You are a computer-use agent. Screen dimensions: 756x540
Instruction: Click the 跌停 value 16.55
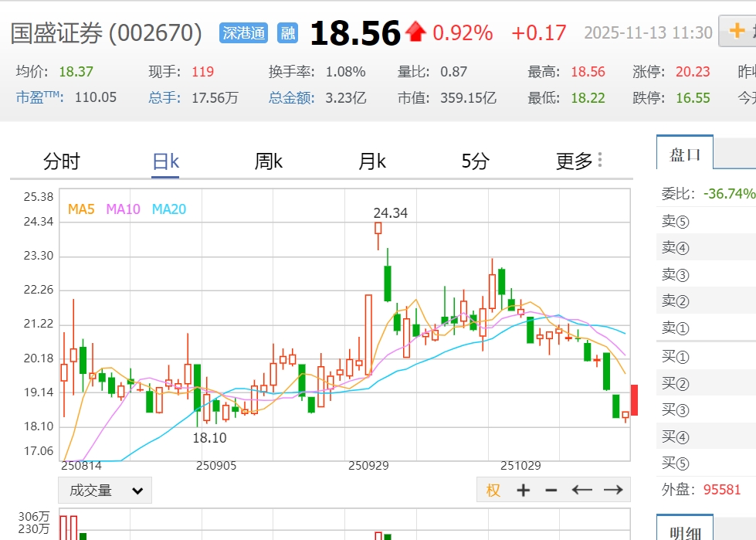pyautogui.click(x=693, y=98)
